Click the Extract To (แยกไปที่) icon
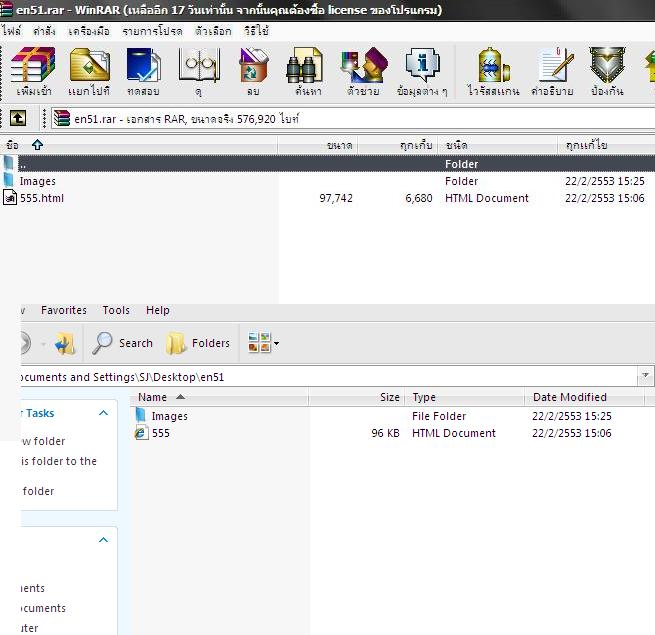The height and width of the screenshot is (635, 655). [x=89, y=65]
